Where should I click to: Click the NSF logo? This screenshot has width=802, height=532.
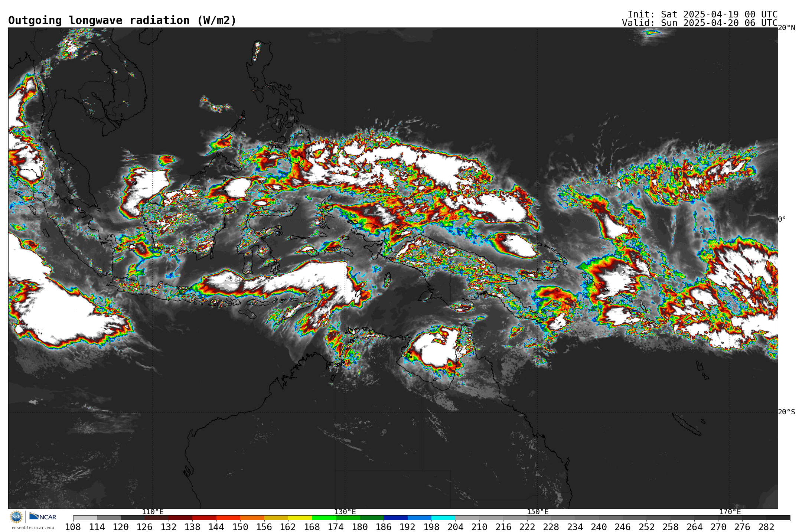click(16, 516)
